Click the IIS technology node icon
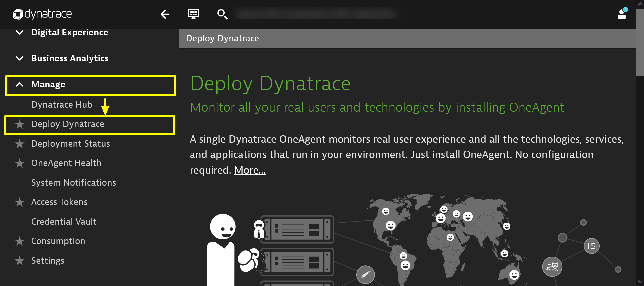644x286 pixels. coord(591,246)
